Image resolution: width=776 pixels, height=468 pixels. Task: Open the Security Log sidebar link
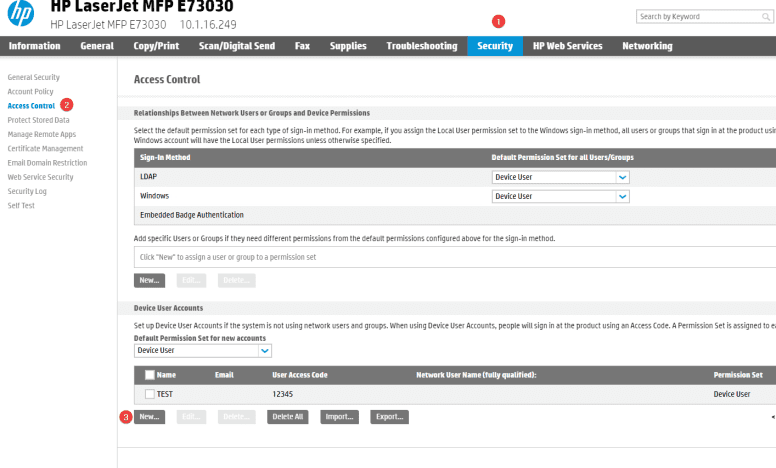pos(27,191)
